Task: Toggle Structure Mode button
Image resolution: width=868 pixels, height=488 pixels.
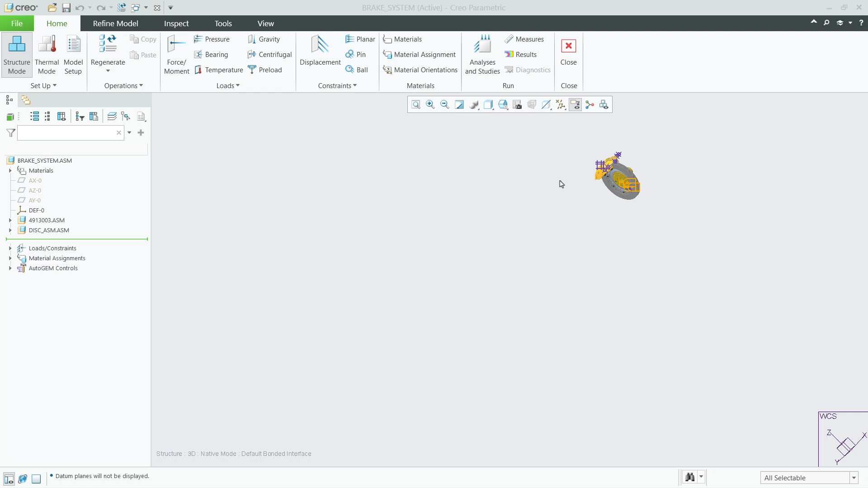Action: [17, 55]
